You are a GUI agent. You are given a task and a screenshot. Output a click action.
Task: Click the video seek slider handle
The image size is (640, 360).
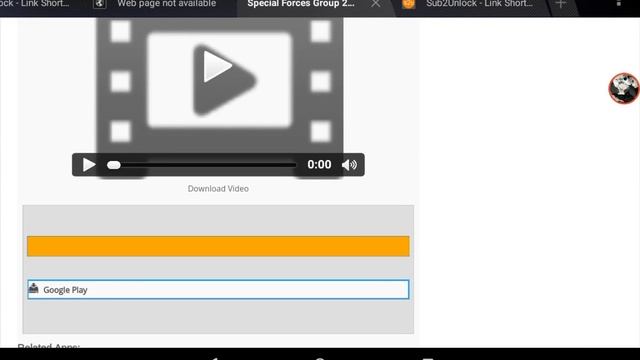point(114,165)
